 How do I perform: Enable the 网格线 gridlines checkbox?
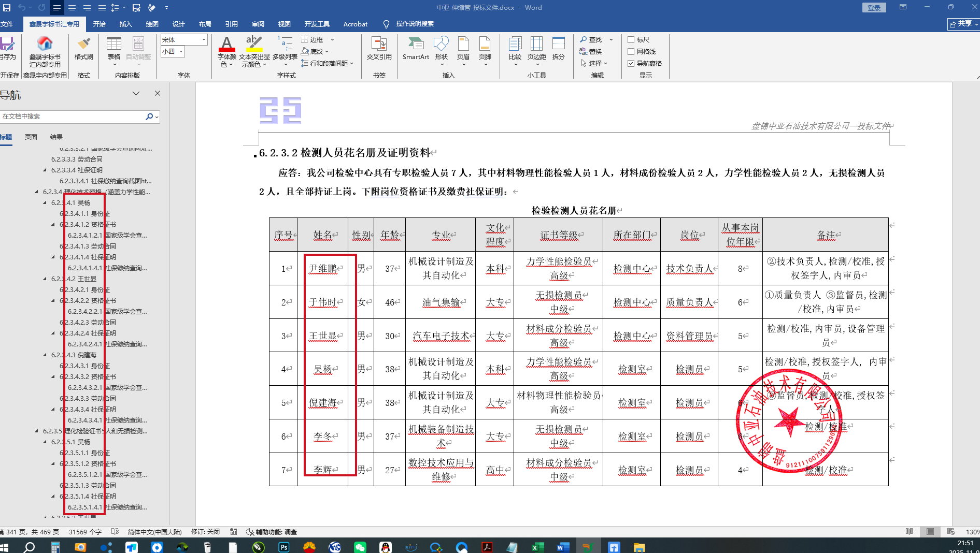(x=631, y=51)
